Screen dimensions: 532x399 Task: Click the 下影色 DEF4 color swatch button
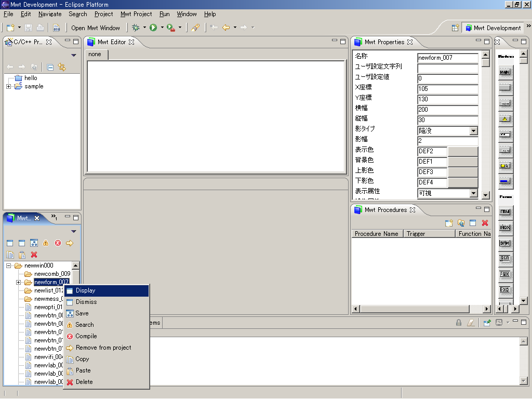pyautogui.click(x=463, y=182)
